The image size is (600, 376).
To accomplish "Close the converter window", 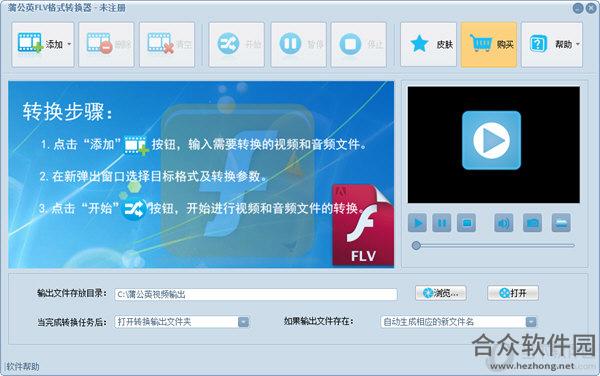I will click(x=591, y=8).
